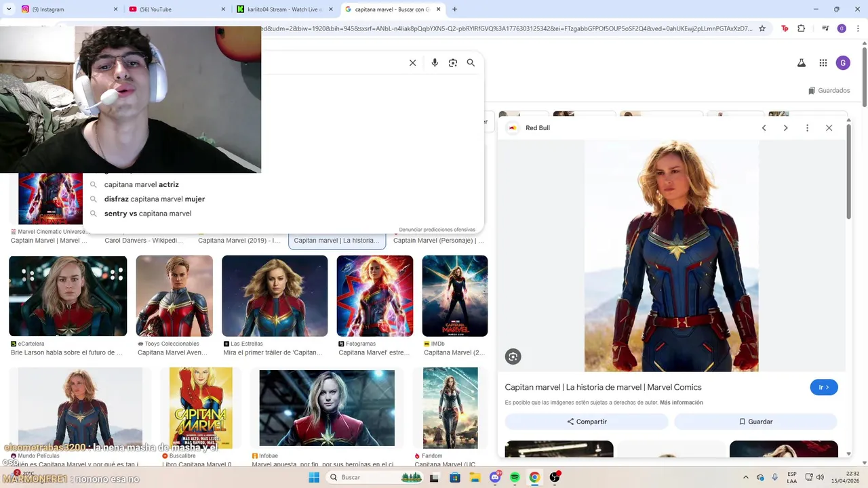This screenshot has width=868, height=488.
Task: Open Fandom Capitana Marvel thumbnail
Action: (x=450, y=408)
